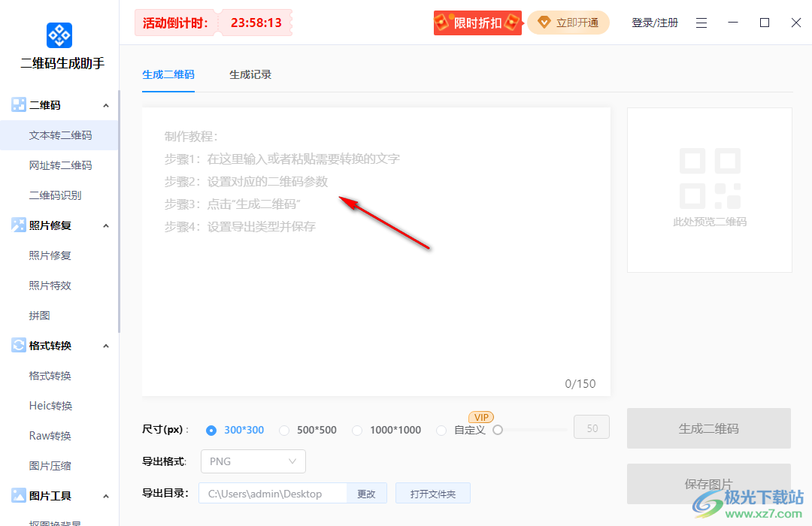Open the 登录/注册 menu item

point(655,23)
